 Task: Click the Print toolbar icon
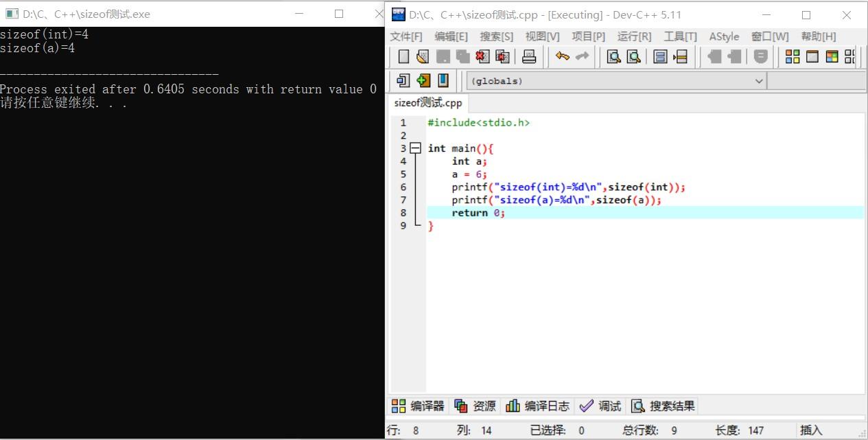click(530, 57)
